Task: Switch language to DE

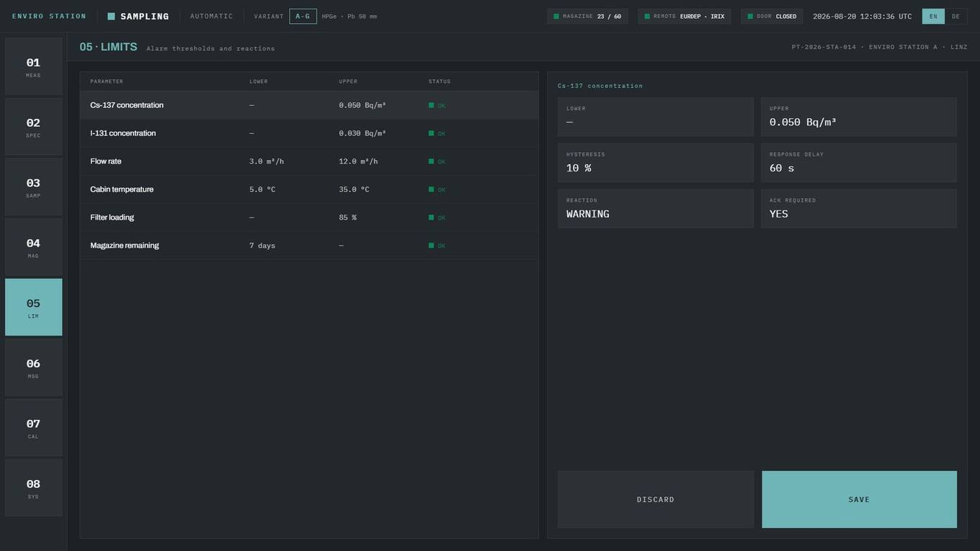Action: 955,16
